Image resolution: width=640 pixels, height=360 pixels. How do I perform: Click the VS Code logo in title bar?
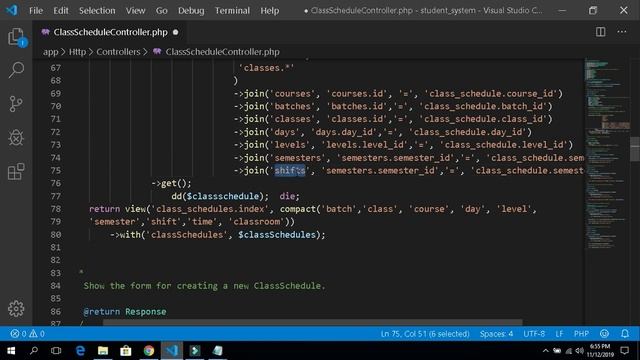tap(12, 10)
